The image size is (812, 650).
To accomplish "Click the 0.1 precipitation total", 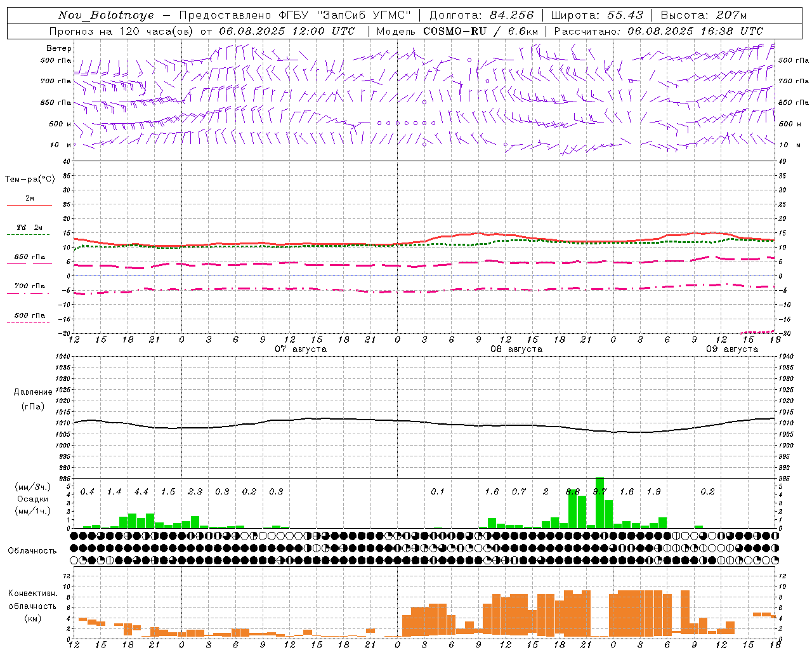I will [x=438, y=492].
